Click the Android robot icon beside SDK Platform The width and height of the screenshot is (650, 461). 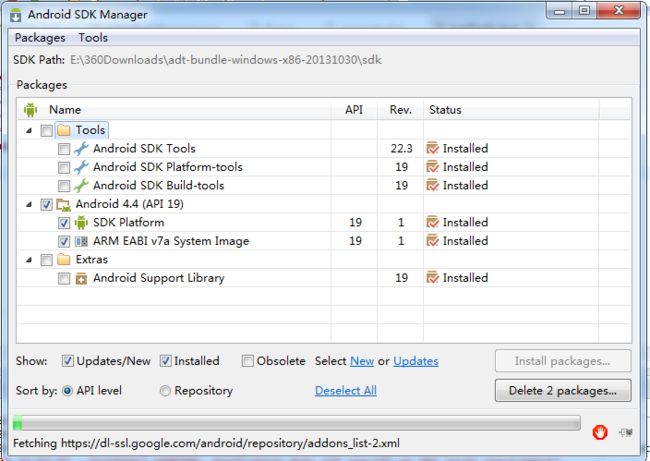[x=81, y=223]
